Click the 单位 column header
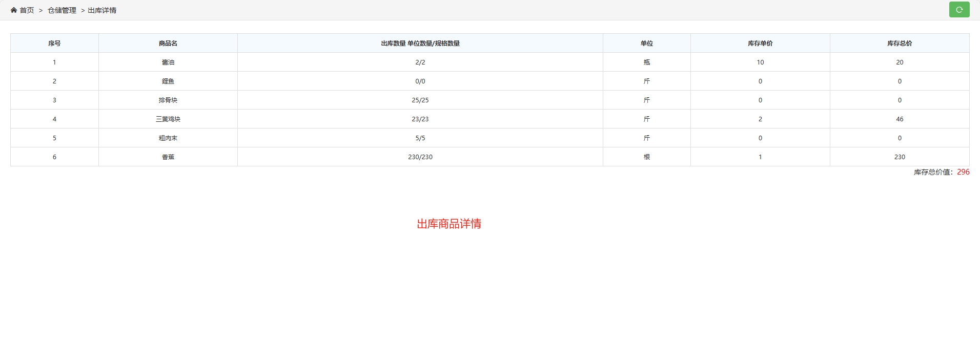 [x=646, y=44]
